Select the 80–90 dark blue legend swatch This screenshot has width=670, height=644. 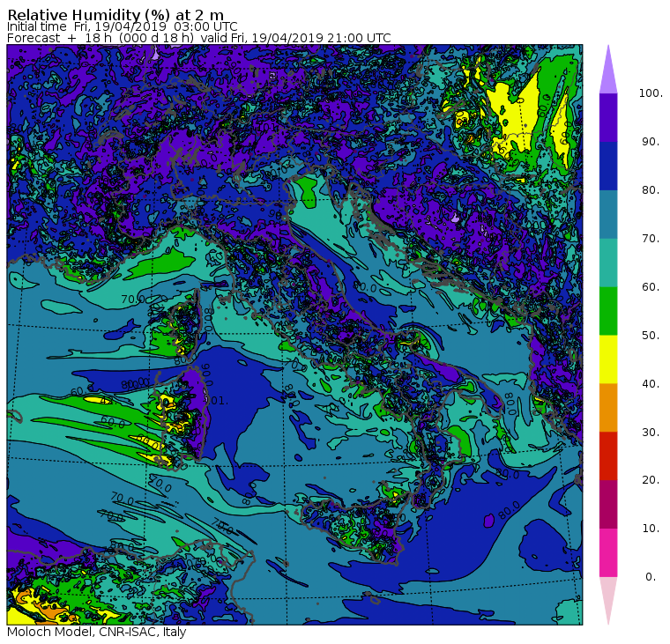608,166
